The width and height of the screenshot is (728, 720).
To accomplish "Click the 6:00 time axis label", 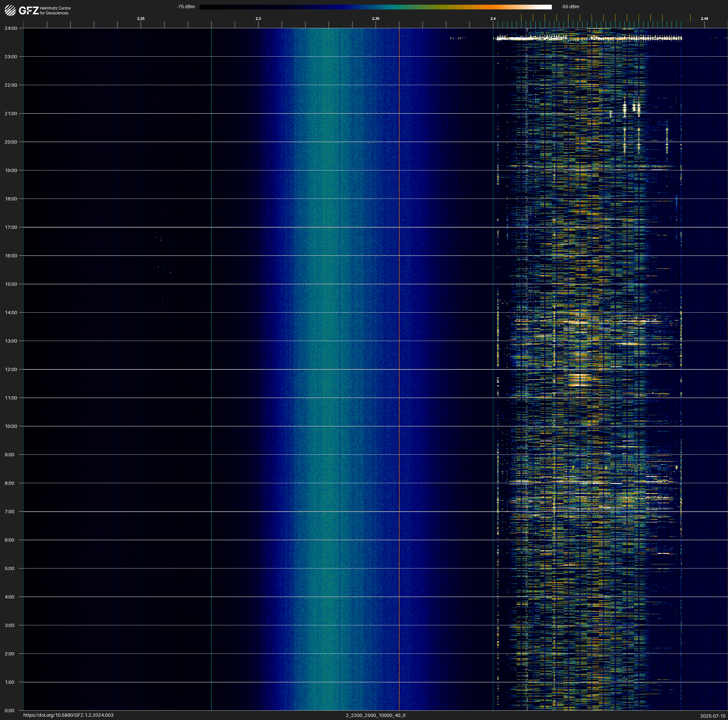I will pyautogui.click(x=10, y=540).
